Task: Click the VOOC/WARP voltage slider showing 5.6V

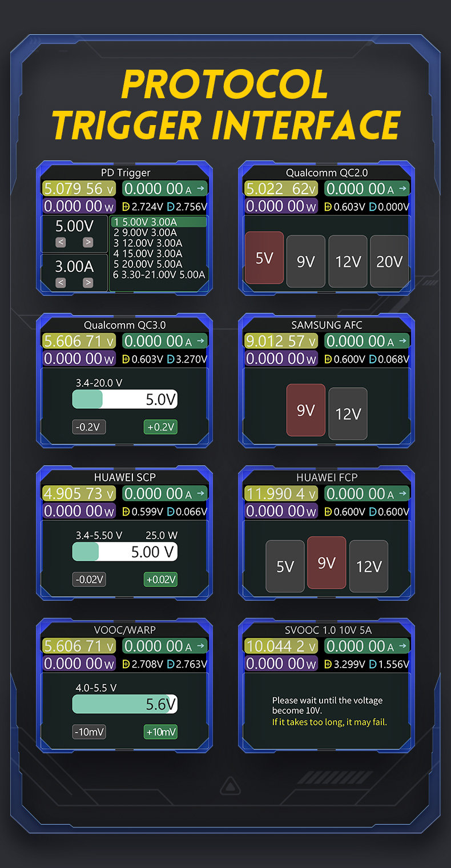Action: [x=124, y=704]
